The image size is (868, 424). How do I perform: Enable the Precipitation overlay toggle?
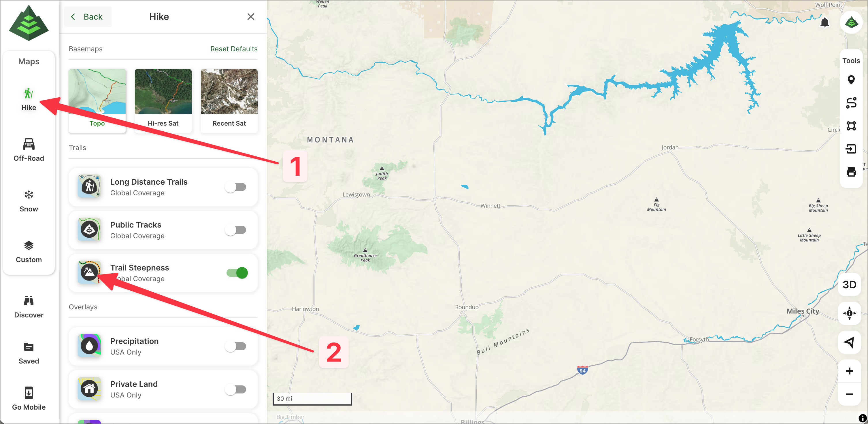tap(236, 346)
